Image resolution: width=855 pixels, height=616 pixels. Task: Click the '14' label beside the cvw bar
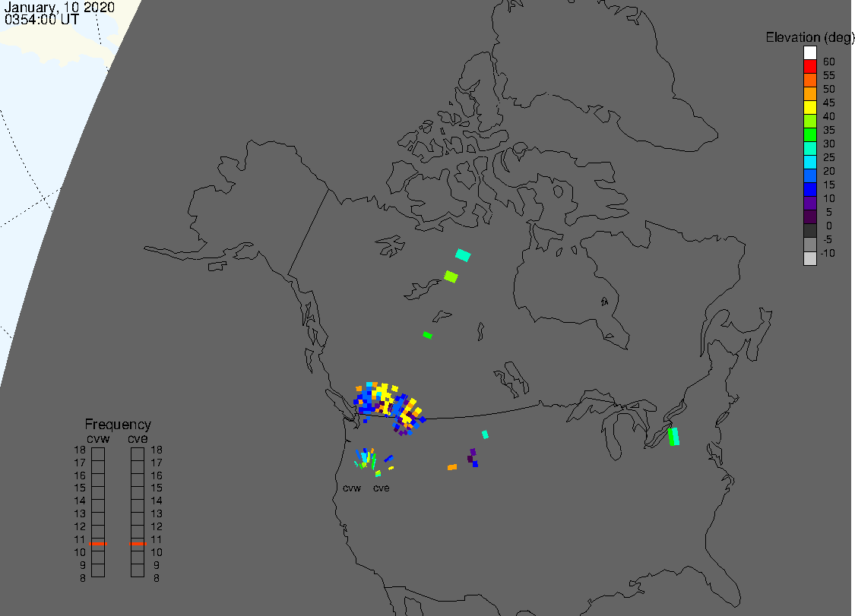80,501
